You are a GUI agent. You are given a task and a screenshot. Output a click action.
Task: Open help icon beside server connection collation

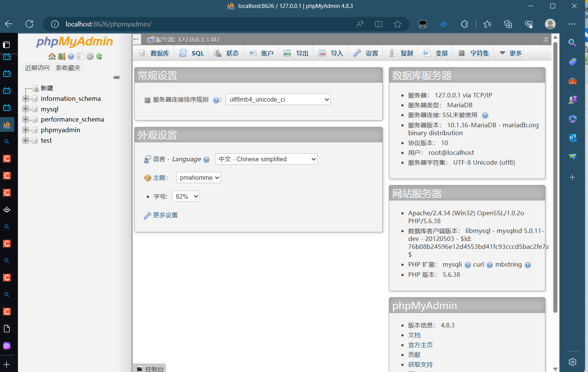pyautogui.click(x=216, y=100)
